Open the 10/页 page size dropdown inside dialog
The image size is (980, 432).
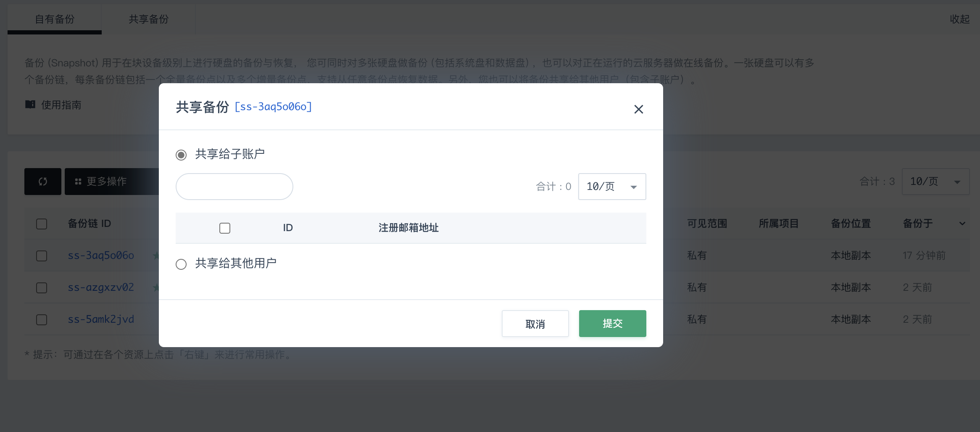tap(612, 187)
